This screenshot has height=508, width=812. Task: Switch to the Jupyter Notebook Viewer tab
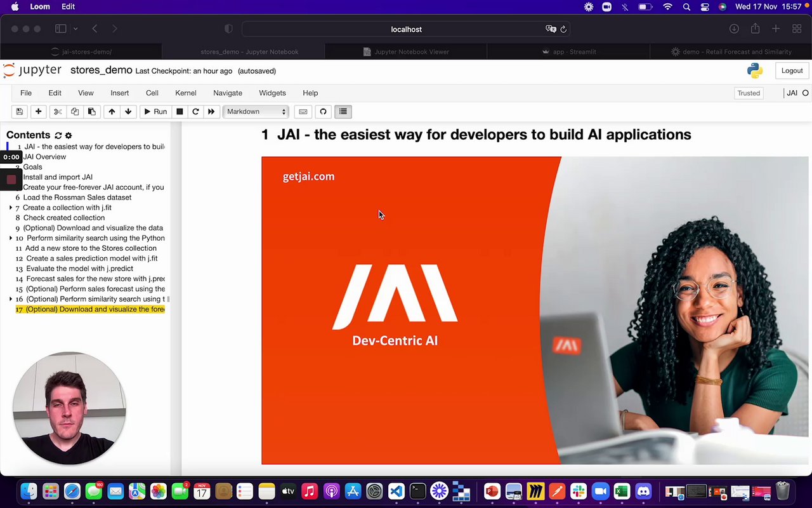406,52
